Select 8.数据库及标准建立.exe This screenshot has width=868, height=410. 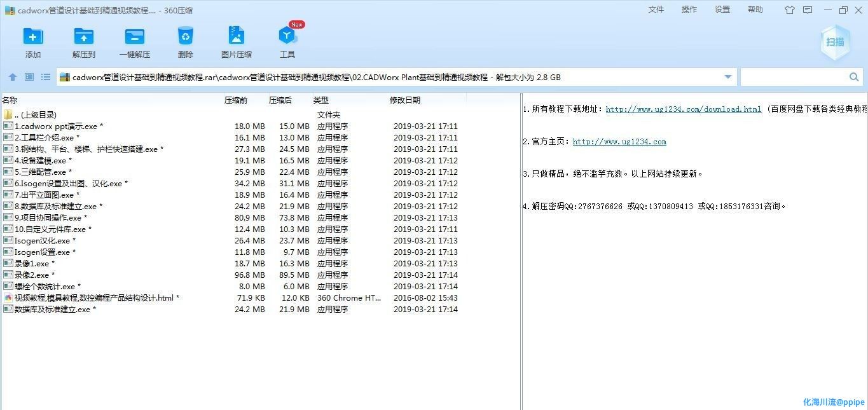tap(59, 207)
